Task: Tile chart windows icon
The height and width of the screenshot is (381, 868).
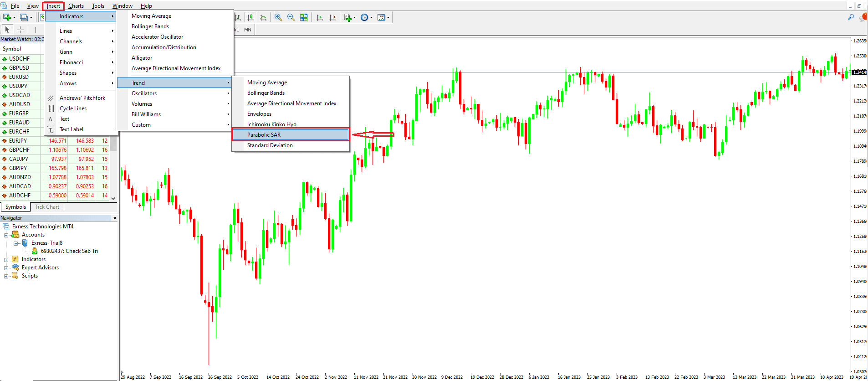Action: tap(304, 17)
